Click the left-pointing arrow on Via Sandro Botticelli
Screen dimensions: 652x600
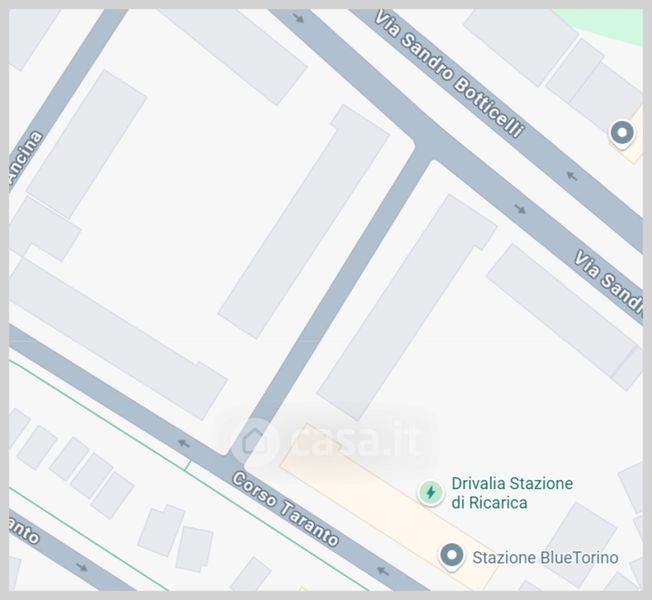[572, 176]
